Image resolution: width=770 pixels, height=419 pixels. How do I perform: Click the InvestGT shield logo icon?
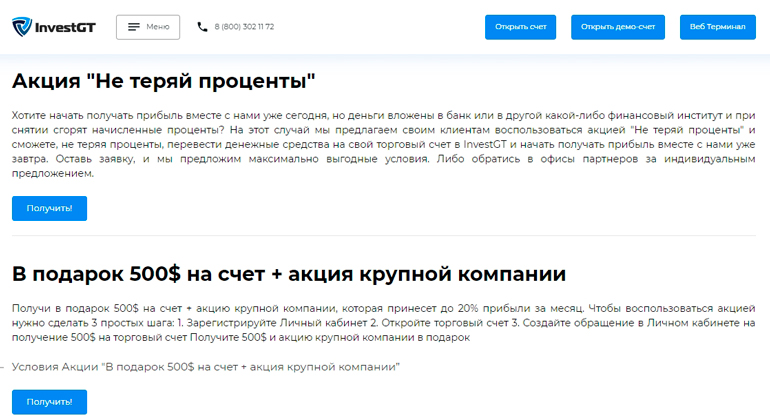point(22,27)
